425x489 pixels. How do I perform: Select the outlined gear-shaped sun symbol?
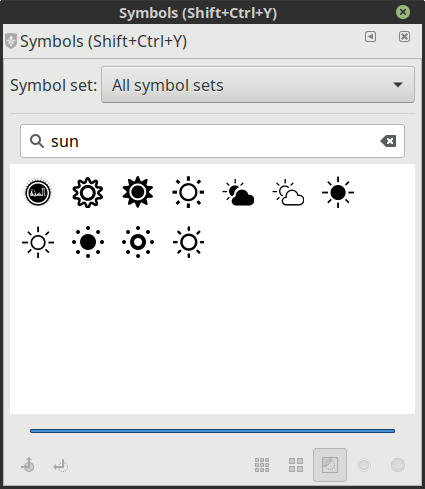click(88, 192)
